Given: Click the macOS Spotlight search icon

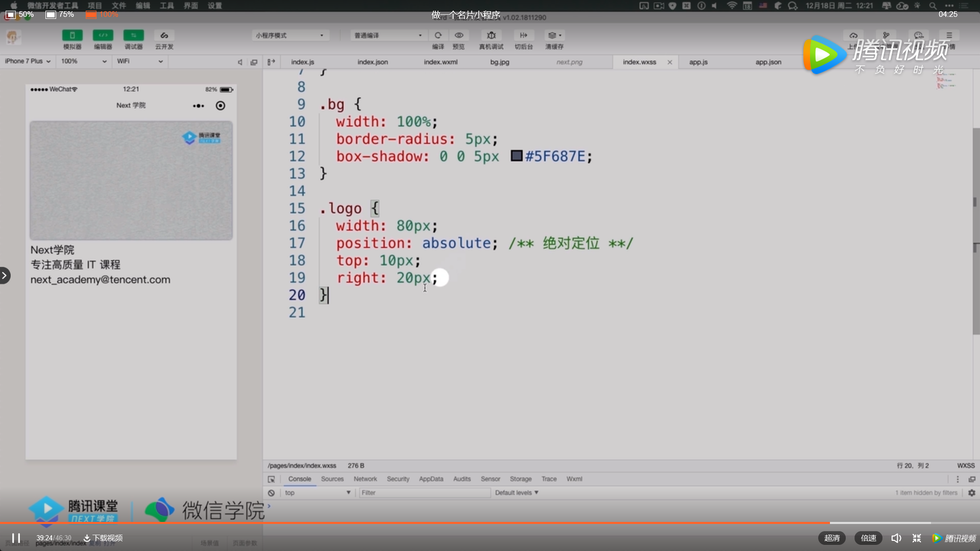Looking at the screenshot, I should [x=933, y=6].
